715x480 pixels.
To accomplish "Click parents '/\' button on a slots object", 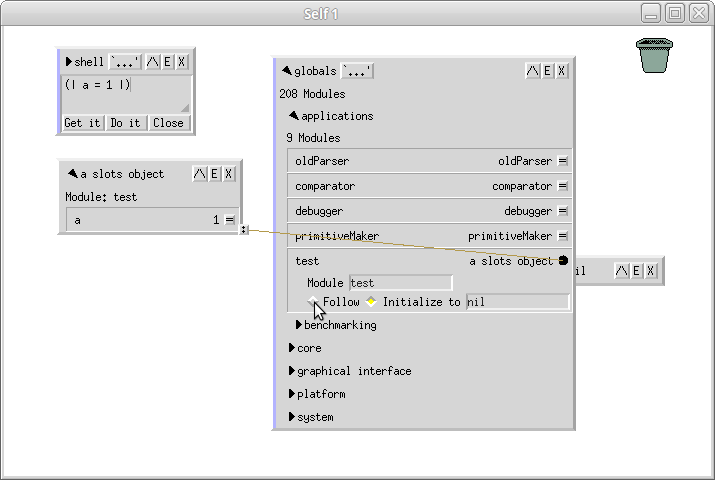I will click(200, 174).
